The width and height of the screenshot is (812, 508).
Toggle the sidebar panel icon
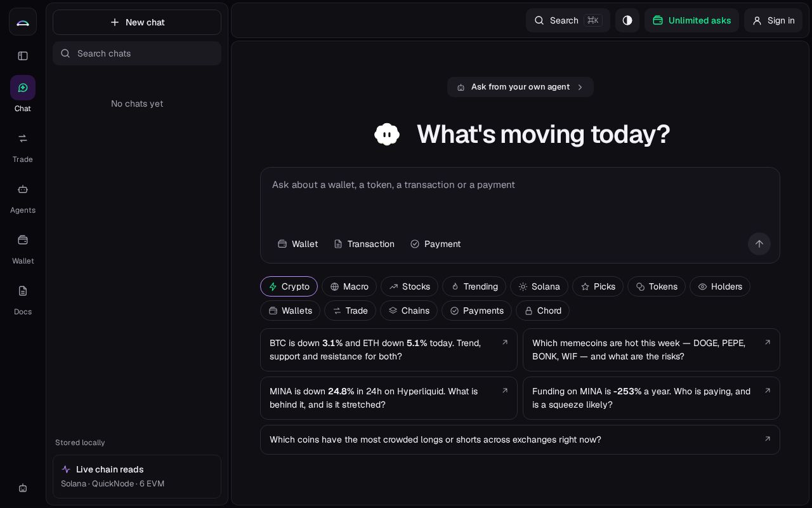pos(23,56)
